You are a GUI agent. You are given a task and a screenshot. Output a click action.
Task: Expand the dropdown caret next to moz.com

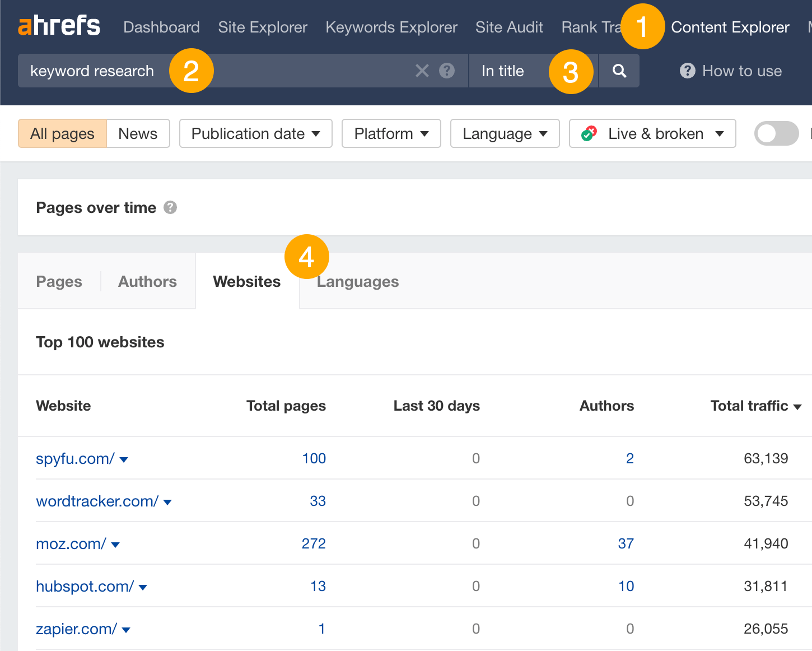click(x=115, y=544)
